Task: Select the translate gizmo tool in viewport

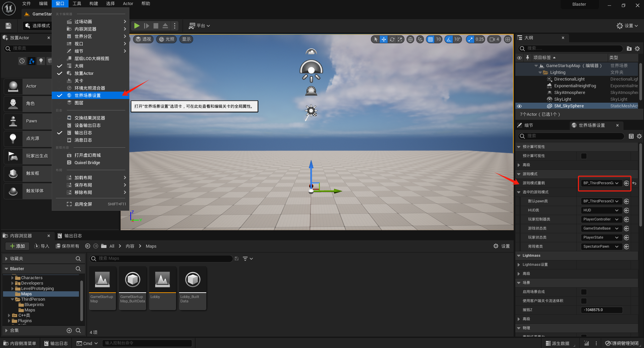Action: 384,39
